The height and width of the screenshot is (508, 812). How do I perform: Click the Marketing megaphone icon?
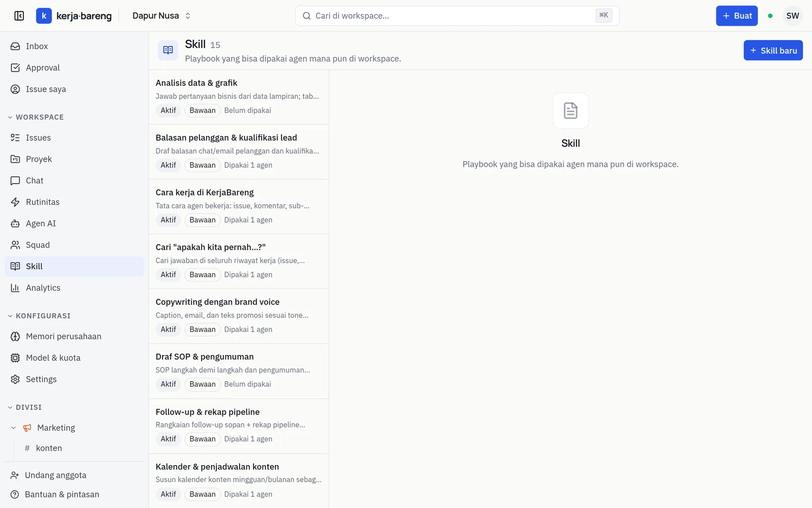point(27,428)
